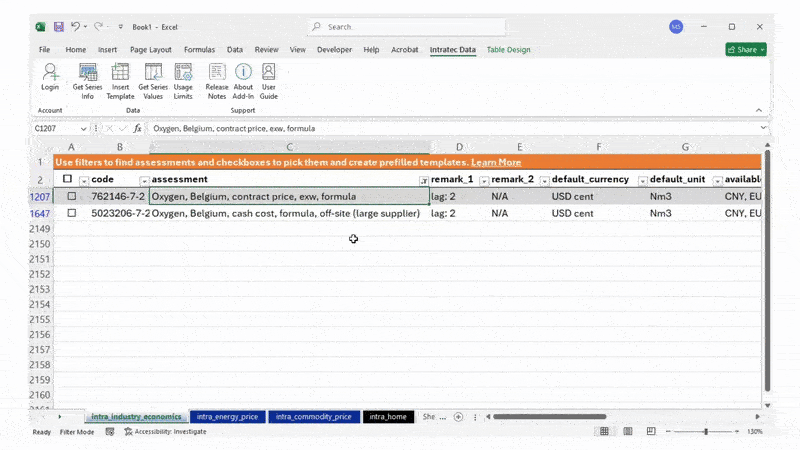Open the remark_2 filter dropdown
Image resolution: width=800 pixels, height=450 pixels.
[544, 181]
